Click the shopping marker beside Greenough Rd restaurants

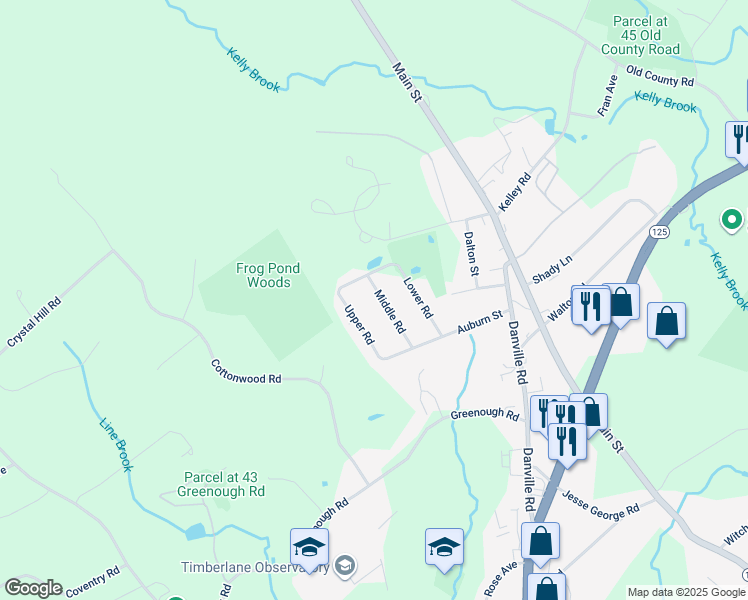(592, 413)
